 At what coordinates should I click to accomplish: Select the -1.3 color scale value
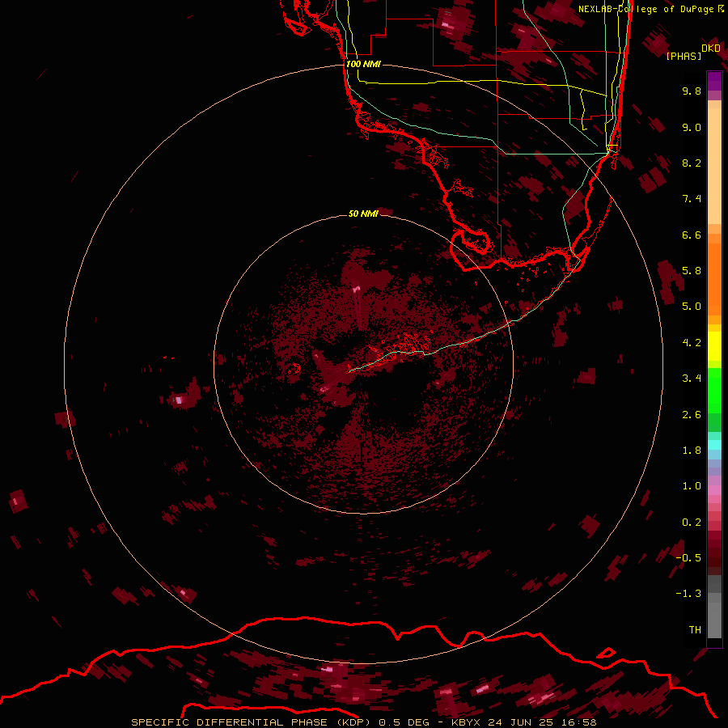(688, 594)
